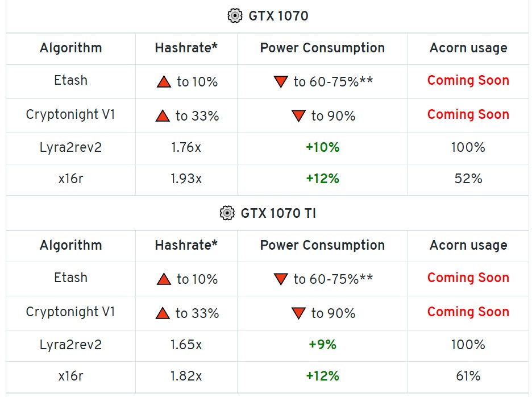Click red down triangle in GTX 1070 TI Etash row

point(281,279)
